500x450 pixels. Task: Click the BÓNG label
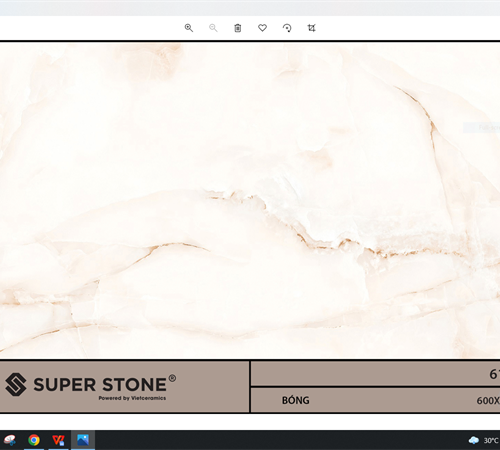296,400
